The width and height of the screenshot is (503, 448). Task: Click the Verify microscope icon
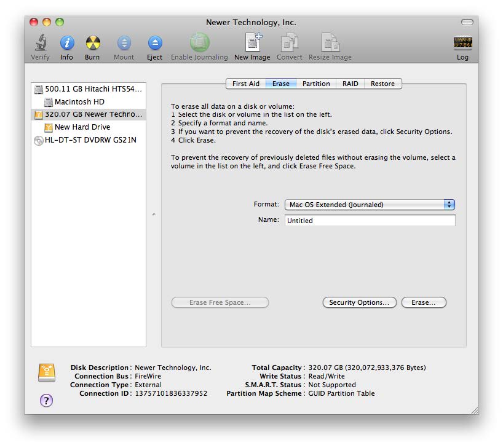pyautogui.click(x=40, y=44)
